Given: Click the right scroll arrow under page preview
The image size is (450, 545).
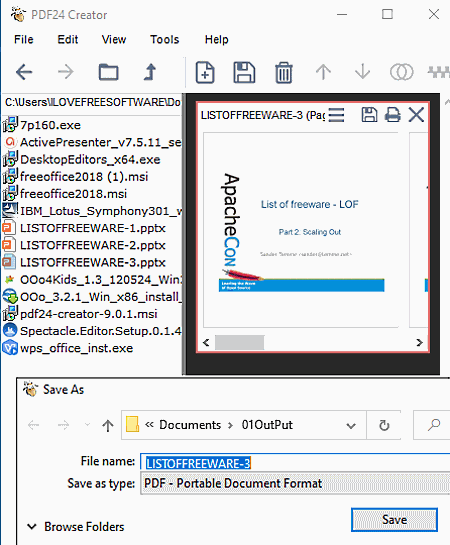Looking at the screenshot, I should [x=419, y=343].
